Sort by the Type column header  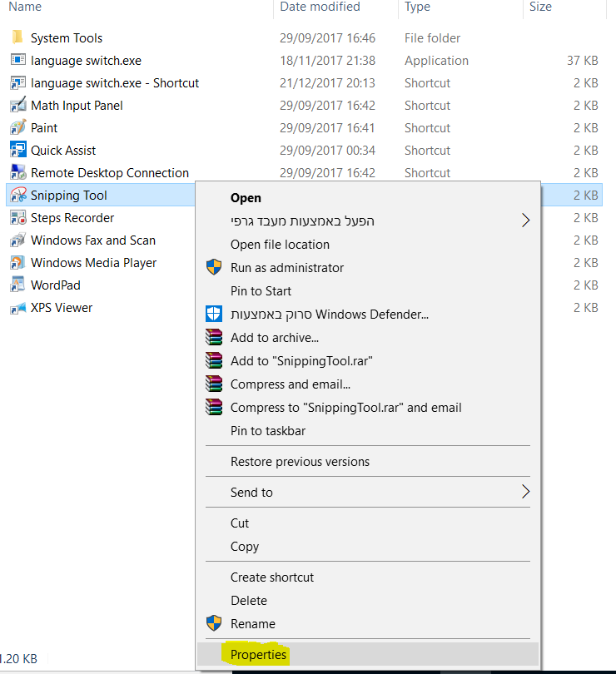(x=417, y=7)
